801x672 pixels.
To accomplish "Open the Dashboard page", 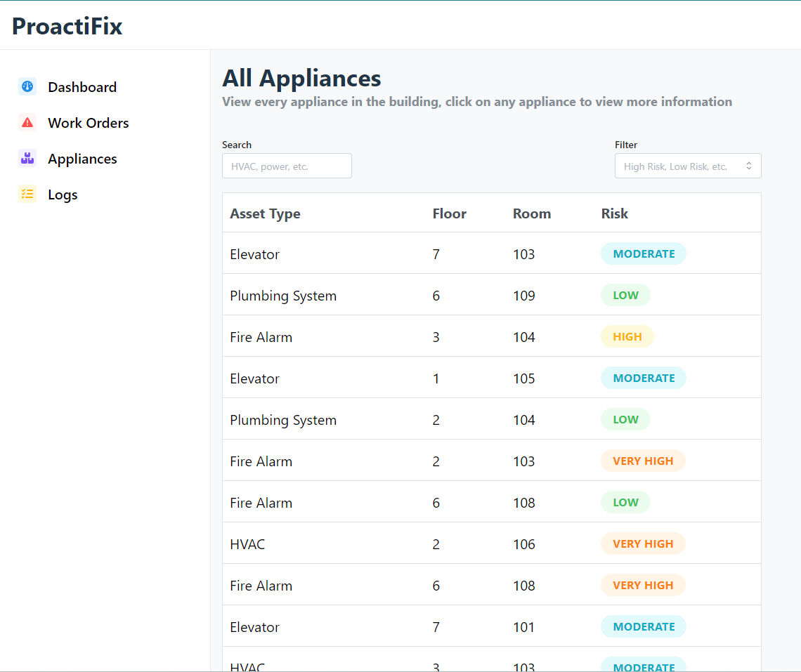I will [82, 87].
